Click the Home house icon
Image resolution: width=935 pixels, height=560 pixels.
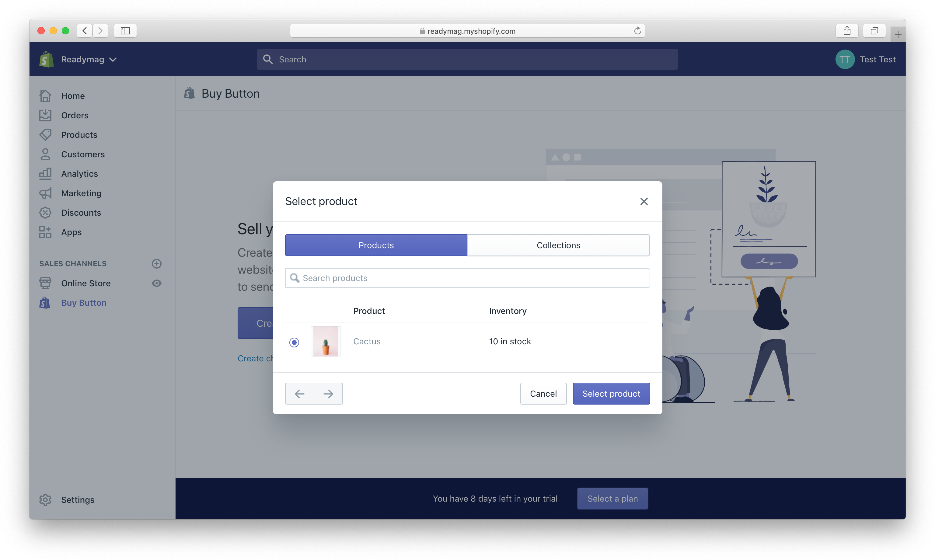(x=45, y=96)
